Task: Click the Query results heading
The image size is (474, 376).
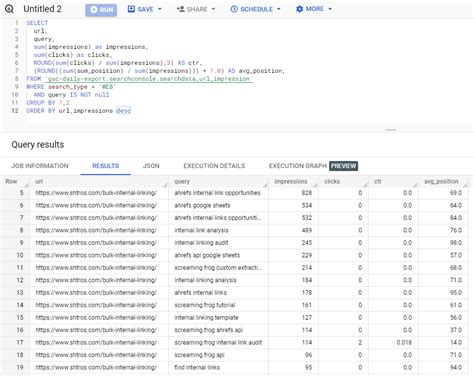Action: (x=38, y=145)
